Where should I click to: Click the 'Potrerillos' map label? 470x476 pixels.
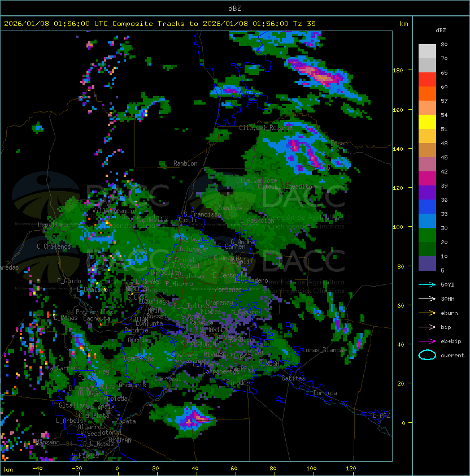[x=94, y=312]
